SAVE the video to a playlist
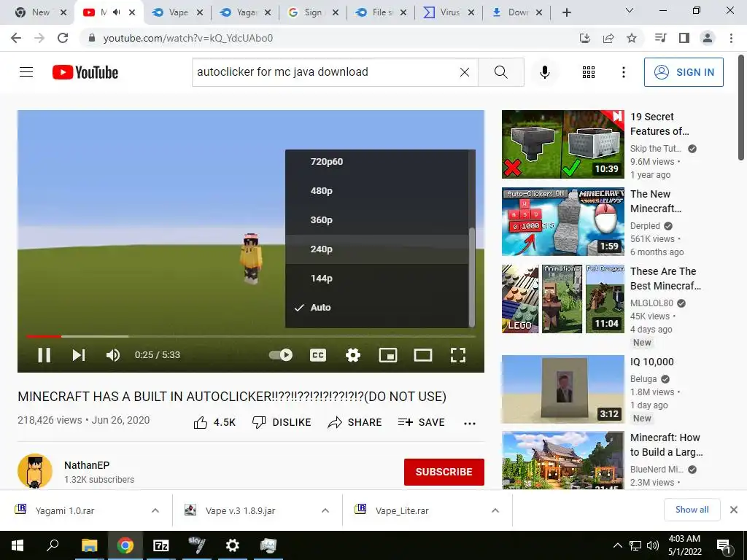 (421, 422)
